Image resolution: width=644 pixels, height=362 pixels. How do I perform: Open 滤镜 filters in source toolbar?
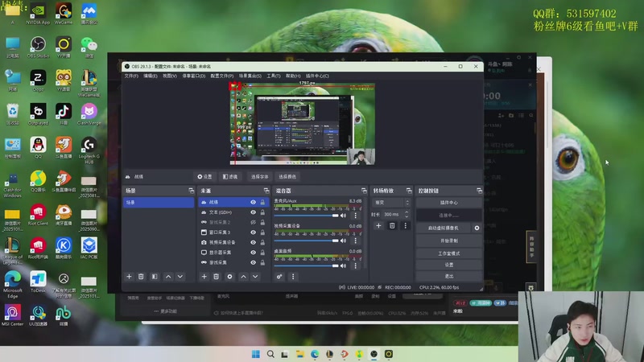[x=230, y=176]
